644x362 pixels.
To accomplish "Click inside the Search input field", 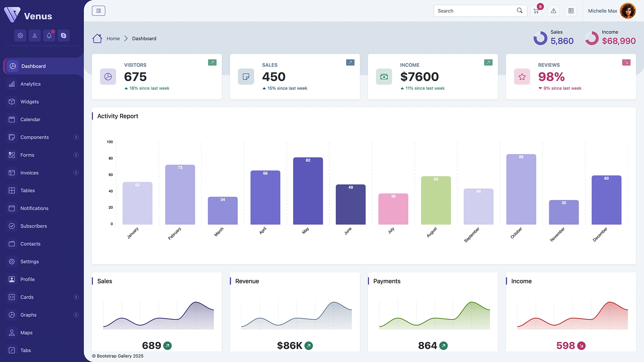I will coord(476,10).
